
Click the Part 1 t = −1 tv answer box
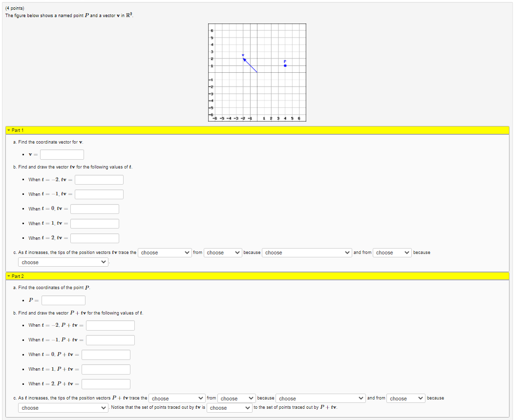coord(99,194)
